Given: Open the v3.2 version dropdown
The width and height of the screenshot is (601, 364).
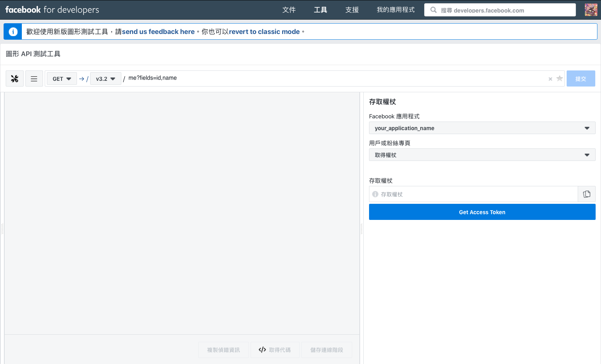Looking at the screenshot, I should point(106,79).
